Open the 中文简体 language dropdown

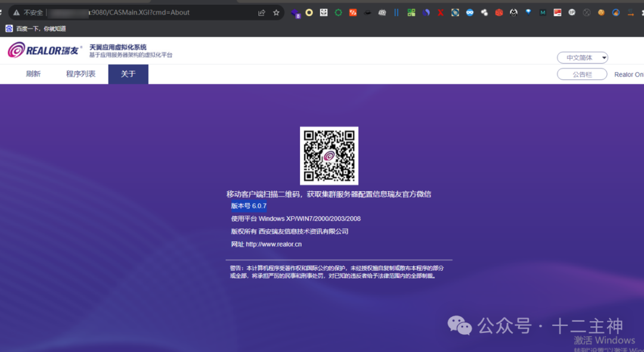click(581, 57)
